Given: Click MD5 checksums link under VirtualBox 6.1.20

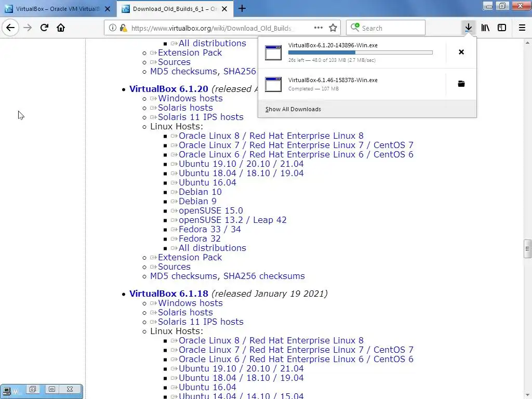Looking at the screenshot, I should pos(183,276).
